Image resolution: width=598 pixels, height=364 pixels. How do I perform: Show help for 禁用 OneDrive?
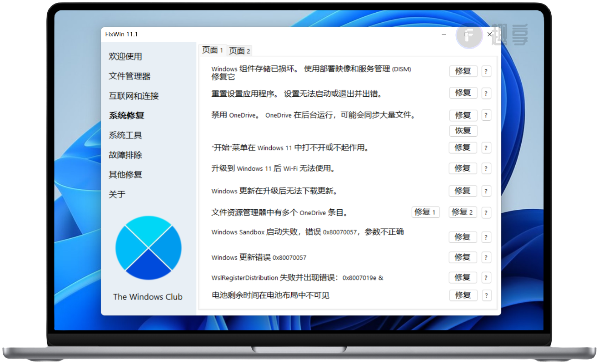tap(486, 115)
